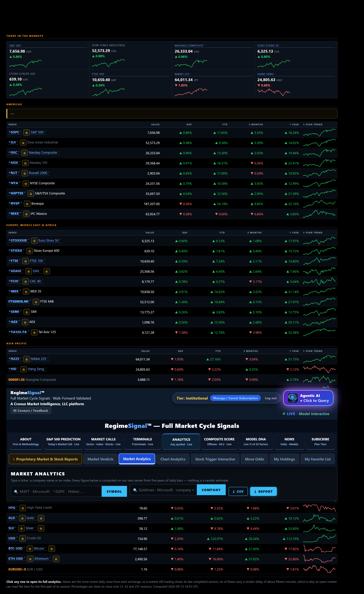The height and width of the screenshot is (594, 364).
Task: Click the star between ^IXIC and Nasdaq Composite
Action: pos(25,153)
